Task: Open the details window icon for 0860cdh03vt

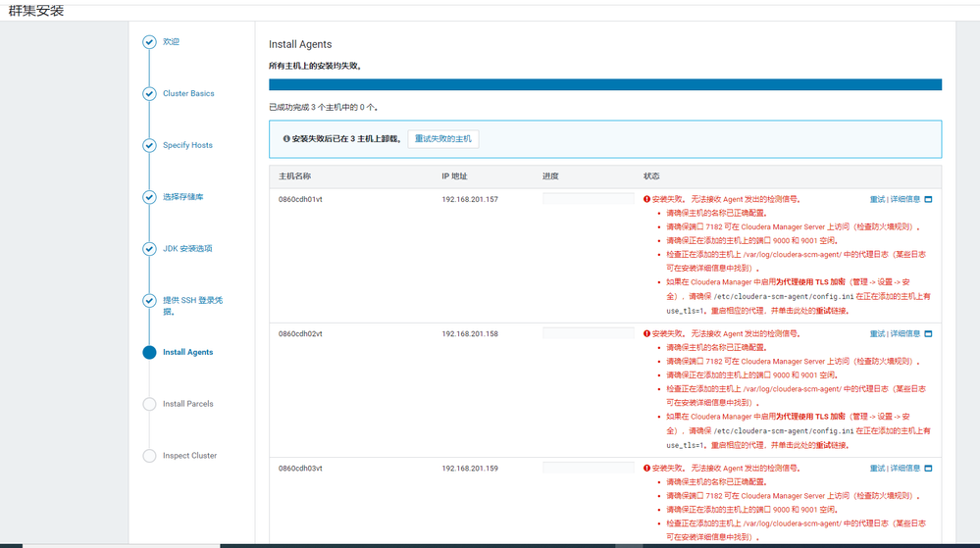Action: [928, 468]
